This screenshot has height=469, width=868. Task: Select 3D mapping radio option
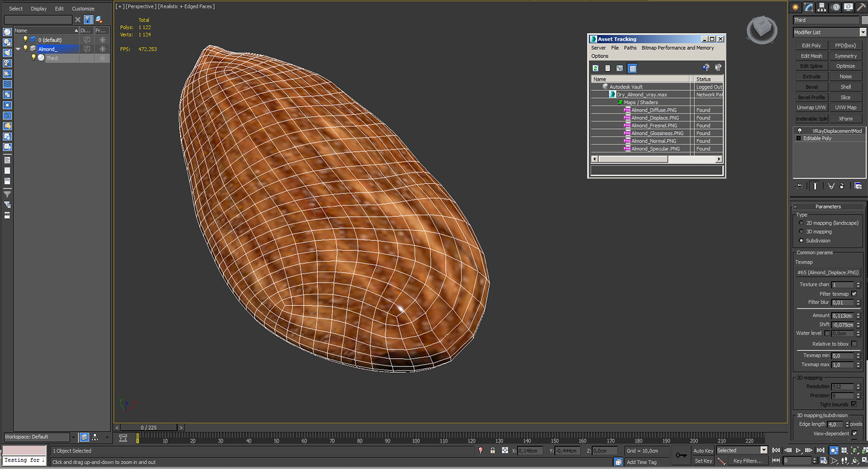pyautogui.click(x=801, y=232)
